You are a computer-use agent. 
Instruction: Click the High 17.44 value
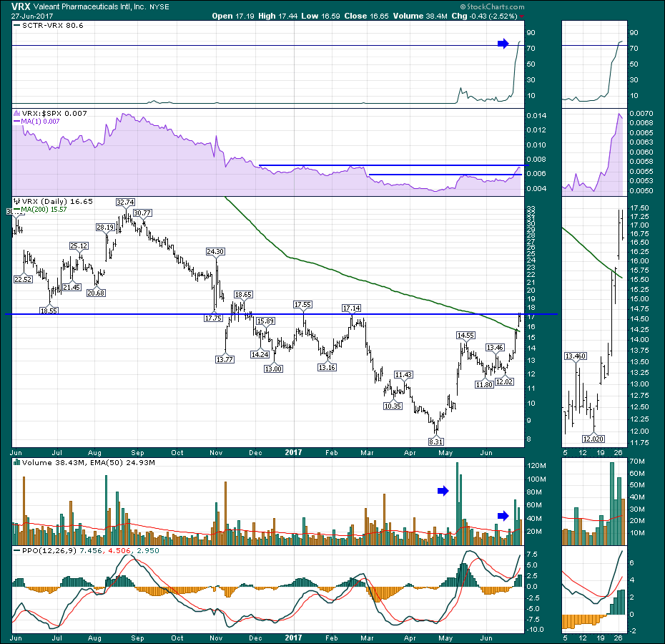pos(277,16)
